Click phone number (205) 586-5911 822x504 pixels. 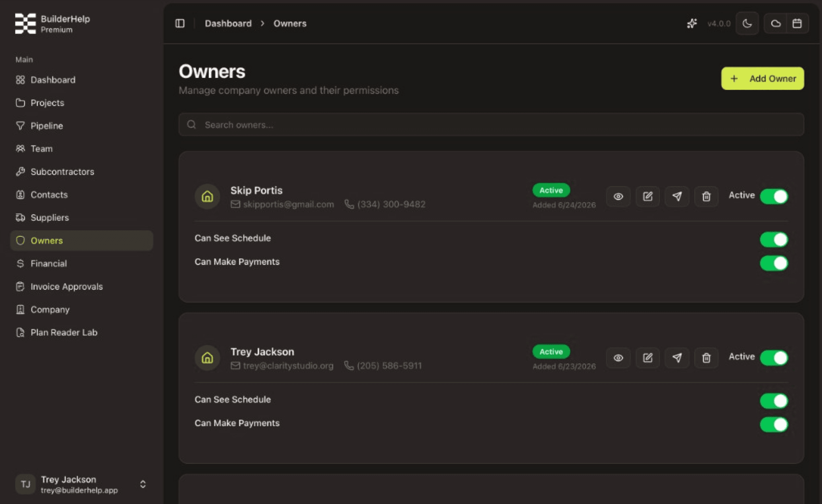(389, 366)
